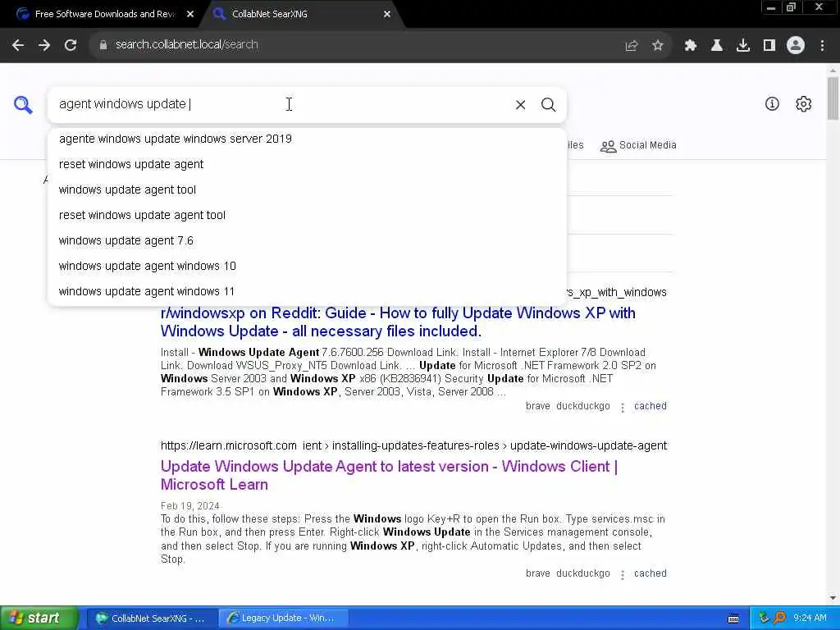This screenshot has width=840, height=630.
Task: Click the scrollbar down arrow
Action: coord(833,598)
